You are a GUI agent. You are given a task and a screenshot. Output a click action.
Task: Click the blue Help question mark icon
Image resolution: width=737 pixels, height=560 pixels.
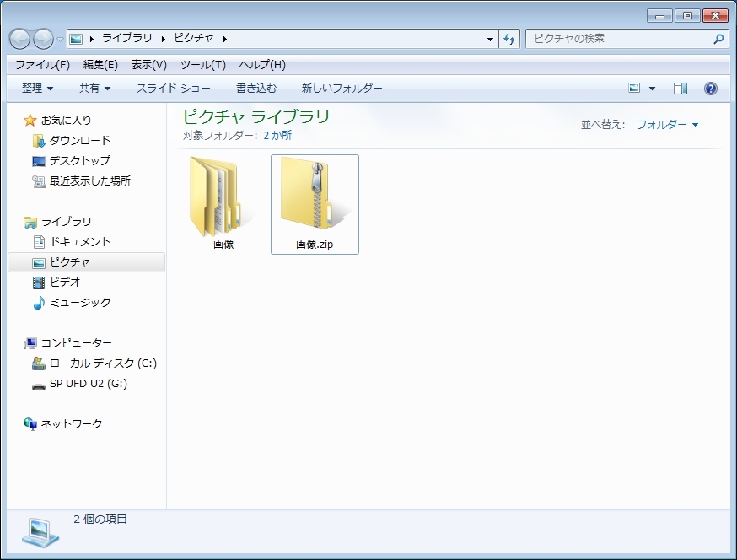tap(711, 89)
